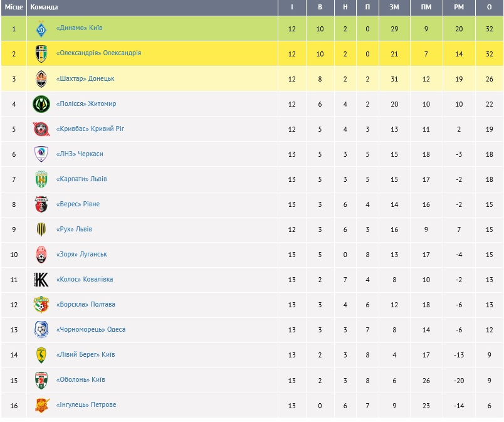Click the «Команда» column header

click(x=44, y=7)
